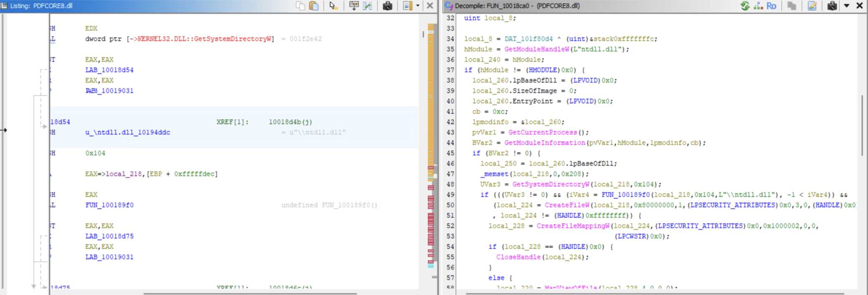The width and height of the screenshot is (868, 295).
Task: Click the Decompile horizontal scrollbar
Action: [x=655, y=293]
